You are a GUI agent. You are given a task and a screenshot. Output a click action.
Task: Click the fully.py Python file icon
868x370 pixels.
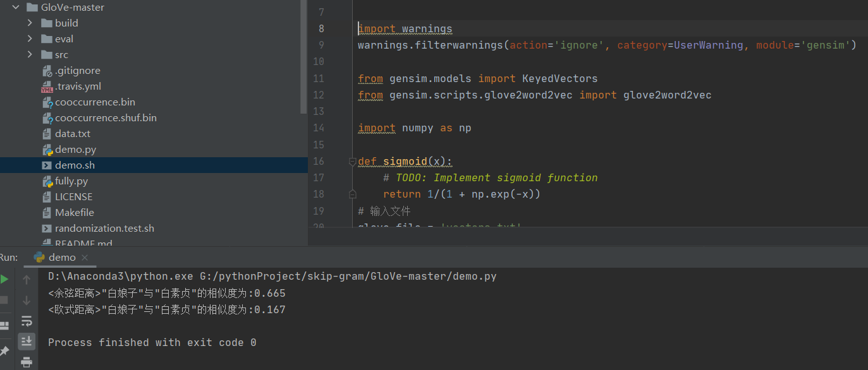[47, 181]
